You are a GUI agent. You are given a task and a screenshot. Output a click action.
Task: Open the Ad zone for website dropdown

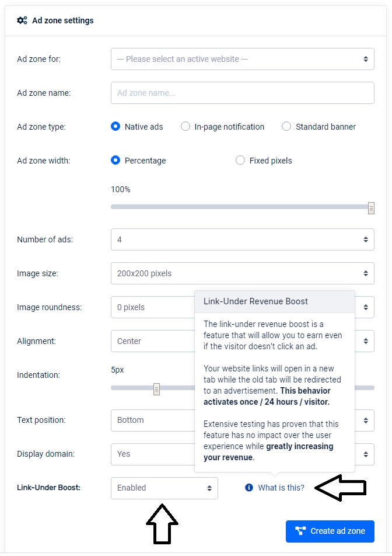(242, 59)
